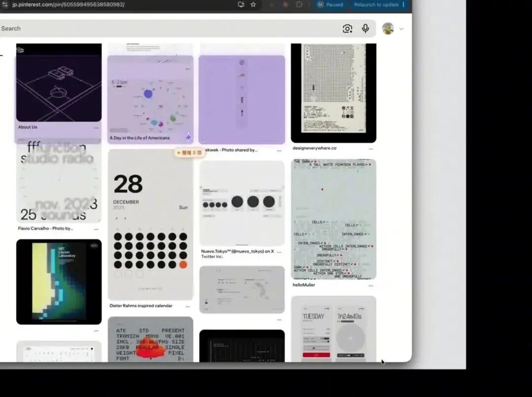Viewport: 532px width, 397px height.
Task: Open the Pinterest profile avatar
Action: click(x=388, y=29)
